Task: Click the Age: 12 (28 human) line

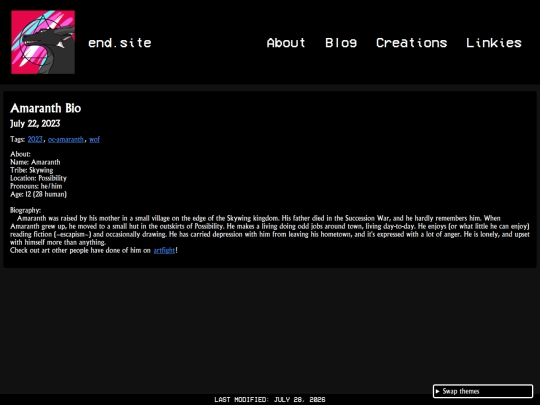Action: pos(38,194)
